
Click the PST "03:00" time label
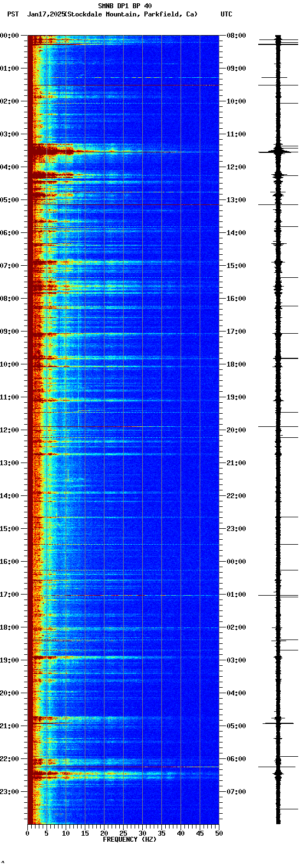point(9,134)
